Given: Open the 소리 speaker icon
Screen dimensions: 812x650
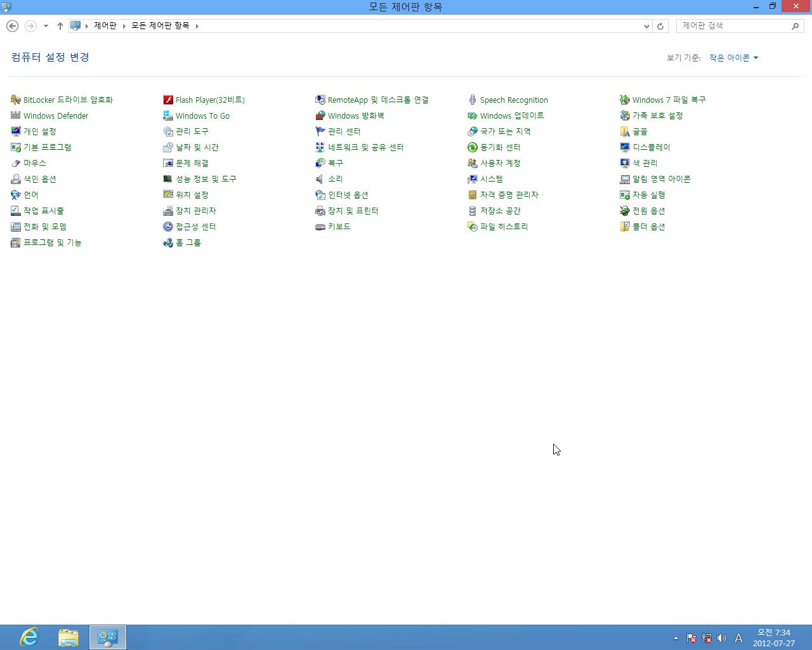Looking at the screenshot, I should coord(320,179).
